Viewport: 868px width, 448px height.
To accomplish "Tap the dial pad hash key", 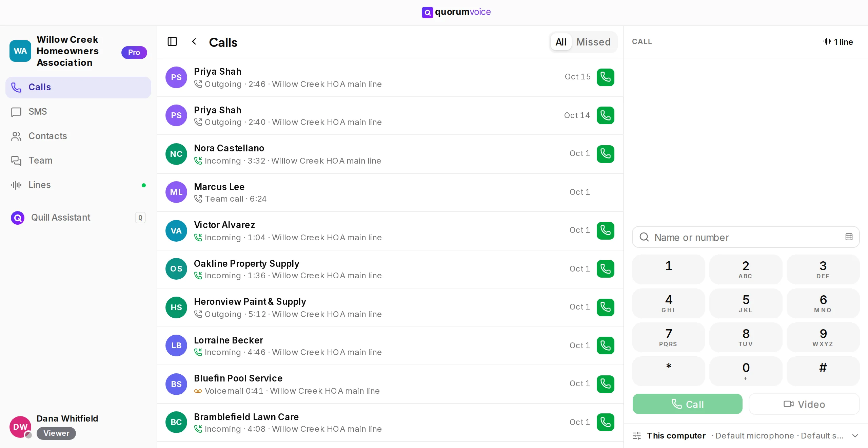I will click(823, 371).
